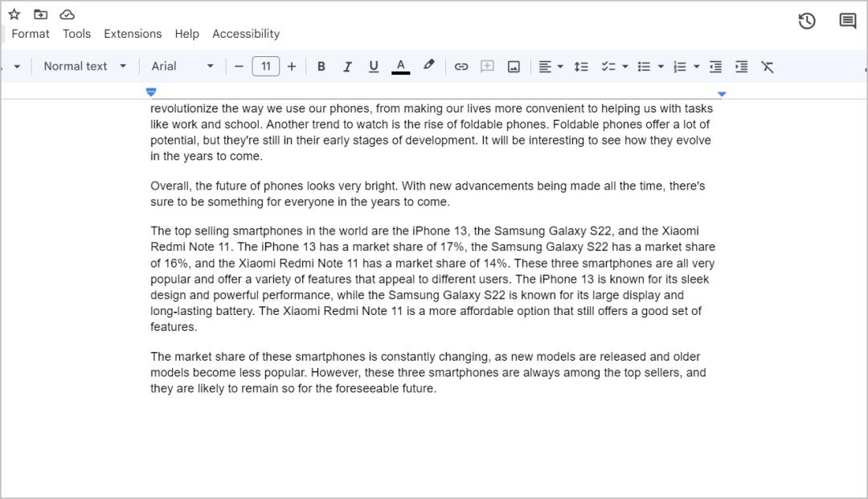Expand the checklist options arrow
Viewport: 868px width, 499px height.
click(x=625, y=67)
